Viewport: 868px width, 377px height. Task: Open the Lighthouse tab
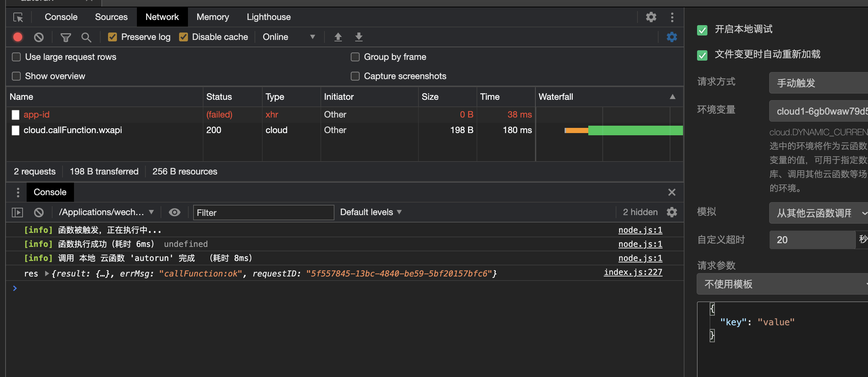pyautogui.click(x=269, y=17)
